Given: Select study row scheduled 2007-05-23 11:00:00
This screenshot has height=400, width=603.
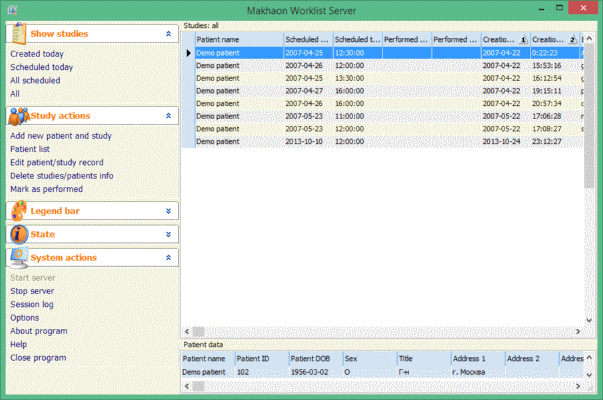Looking at the screenshot, I should pyautogui.click(x=389, y=116).
